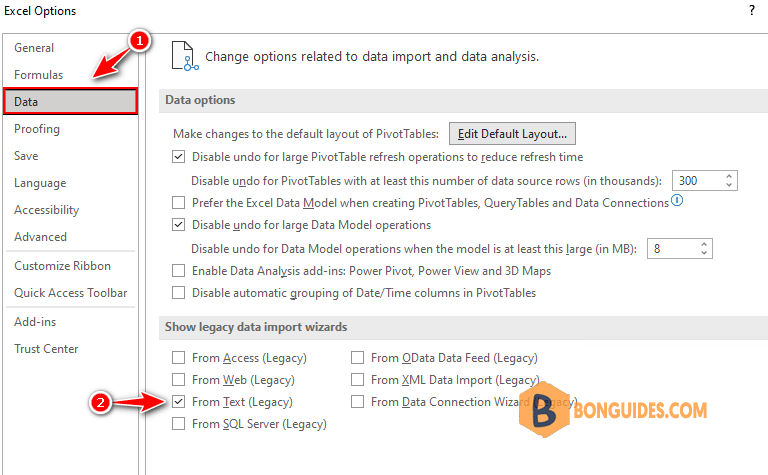The height and width of the screenshot is (475, 768).
Task: Click the Help question mark icon
Action: coord(752,10)
